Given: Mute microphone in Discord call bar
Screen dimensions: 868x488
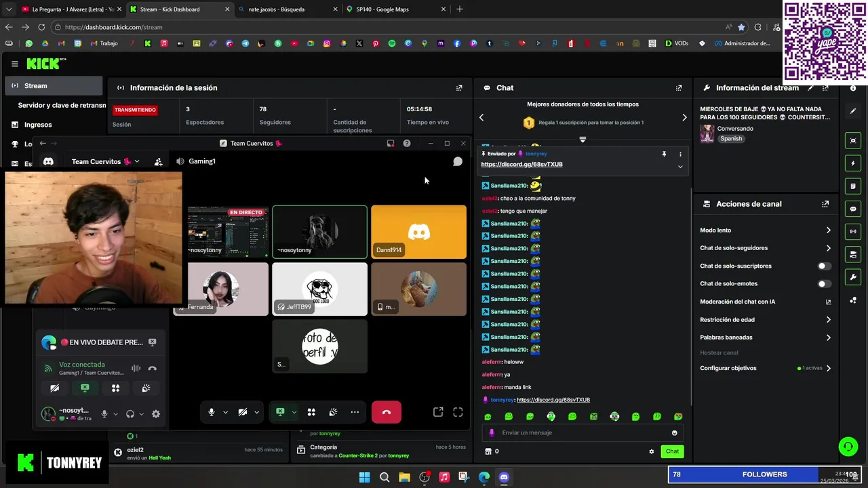Looking at the screenshot, I should 212,412.
